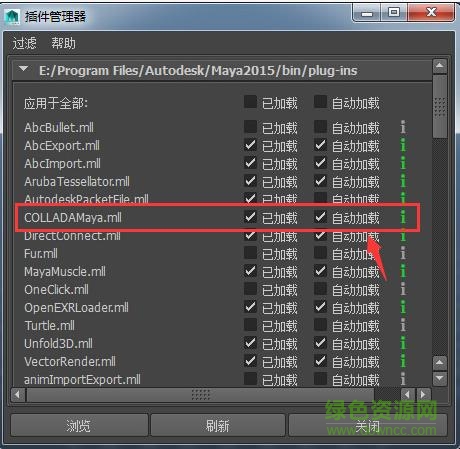
Task: Click the 应用于全部 label
Action: [56, 103]
